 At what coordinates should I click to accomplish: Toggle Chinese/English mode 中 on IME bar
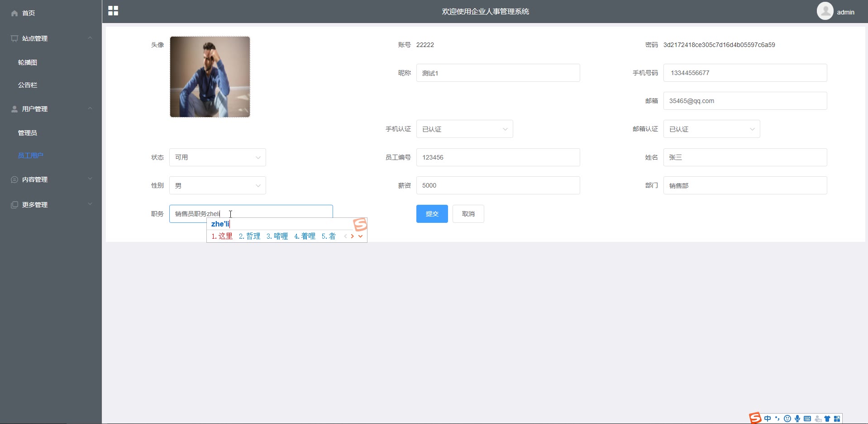click(768, 419)
